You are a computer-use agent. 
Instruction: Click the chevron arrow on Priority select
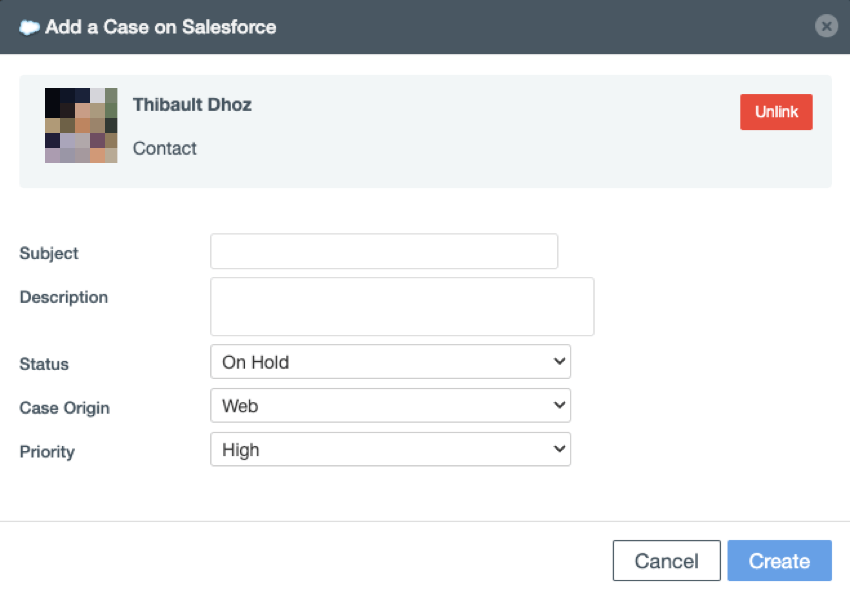pyautogui.click(x=559, y=449)
